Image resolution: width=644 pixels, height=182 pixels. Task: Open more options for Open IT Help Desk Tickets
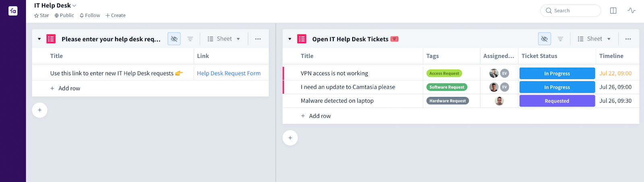628,39
